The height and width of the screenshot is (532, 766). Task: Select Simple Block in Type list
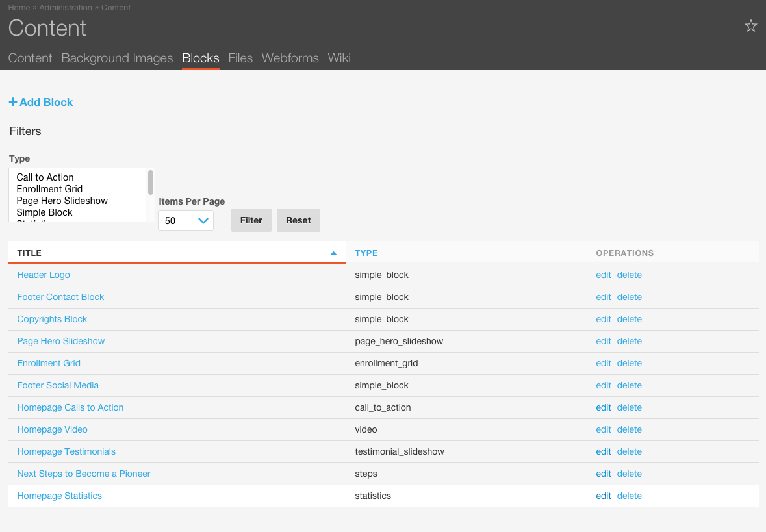[x=44, y=212]
